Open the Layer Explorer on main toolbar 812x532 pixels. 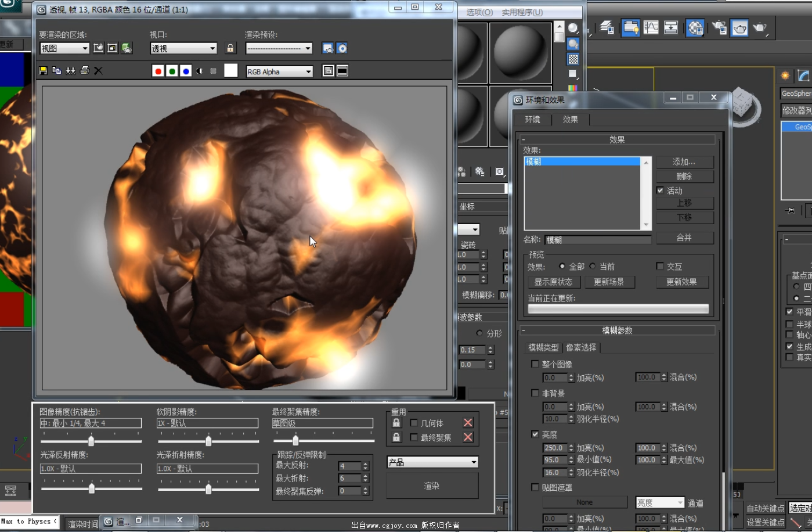pyautogui.click(x=630, y=27)
